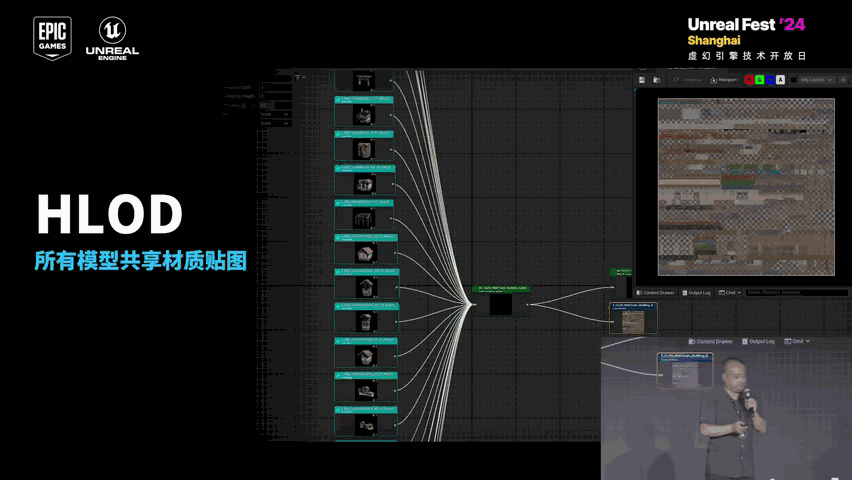Viewport: 852px width, 480px height.
Task: Toggle the red R channel button
Action: point(749,80)
